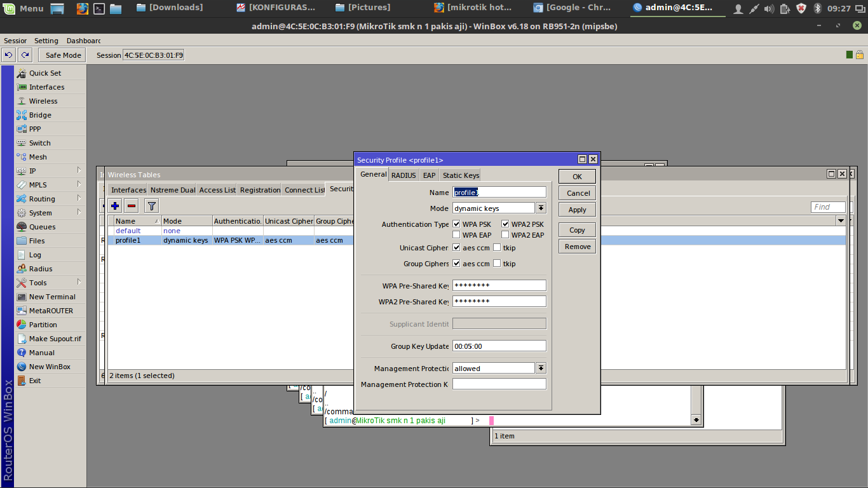Click Apply in Security Profile dialog
The width and height of the screenshot is (868, 488).
[577, 210]
